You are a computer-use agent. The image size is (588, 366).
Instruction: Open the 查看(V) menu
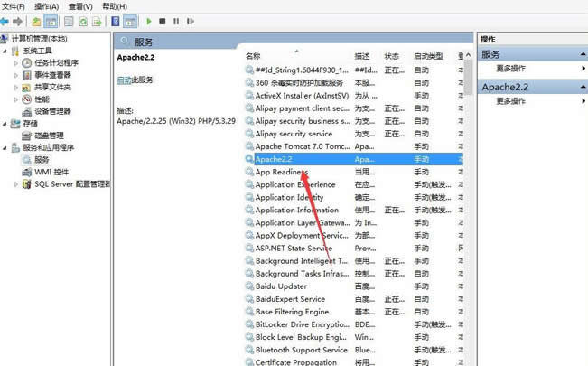coord(80,6)
